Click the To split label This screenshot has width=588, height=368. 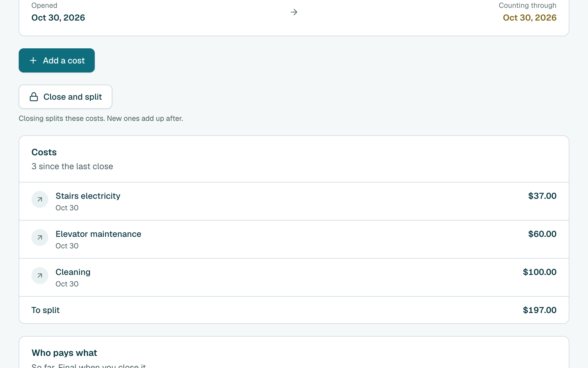[46, 310]
